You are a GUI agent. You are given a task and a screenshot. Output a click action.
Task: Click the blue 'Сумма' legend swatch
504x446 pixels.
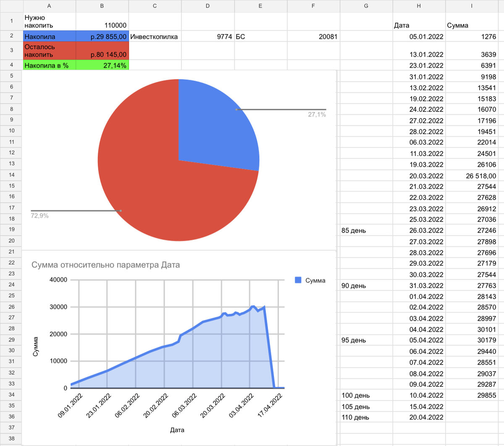point(298,280)
